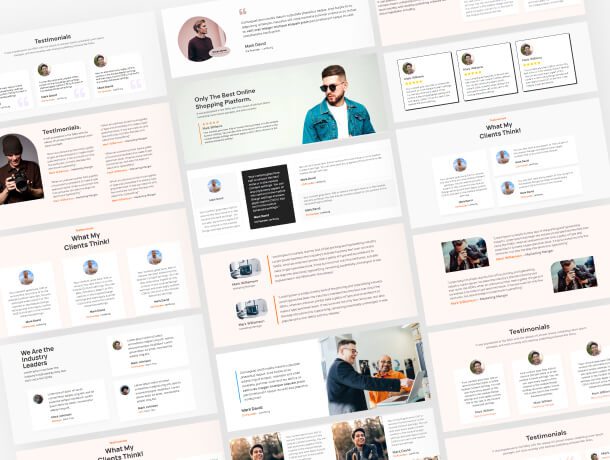Click the lower coffee machine thumbnail

point(250,308)
